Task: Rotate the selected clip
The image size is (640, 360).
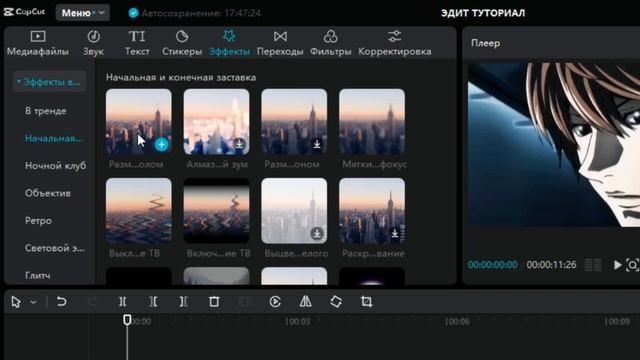Action: [336, 302]
